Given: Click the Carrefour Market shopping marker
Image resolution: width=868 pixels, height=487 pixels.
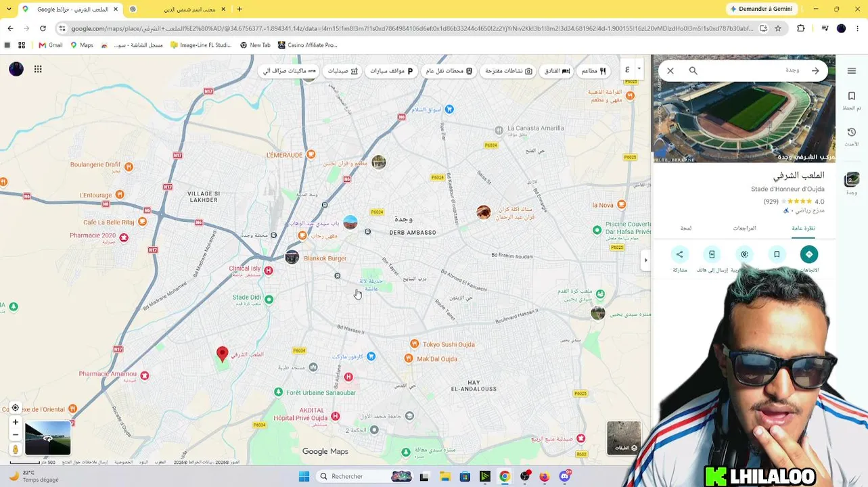Looking at the screenshot, I should [371, 356].
